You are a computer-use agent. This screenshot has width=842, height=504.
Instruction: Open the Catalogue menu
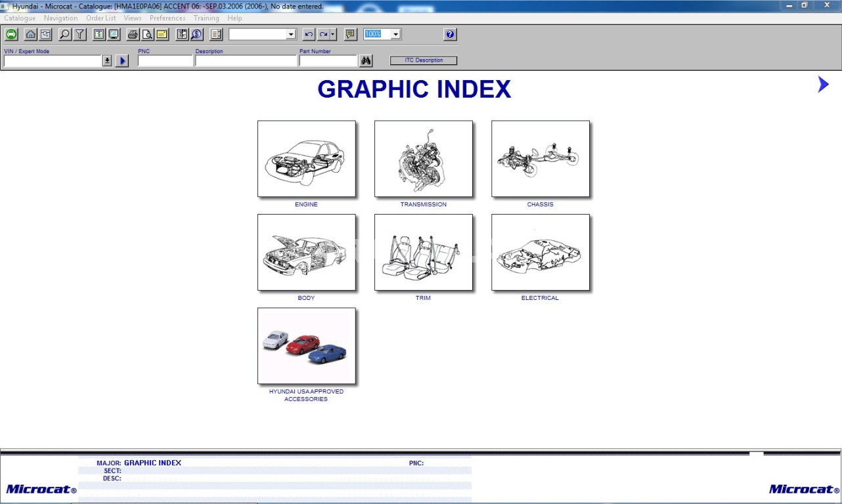[x=20, y=18]
